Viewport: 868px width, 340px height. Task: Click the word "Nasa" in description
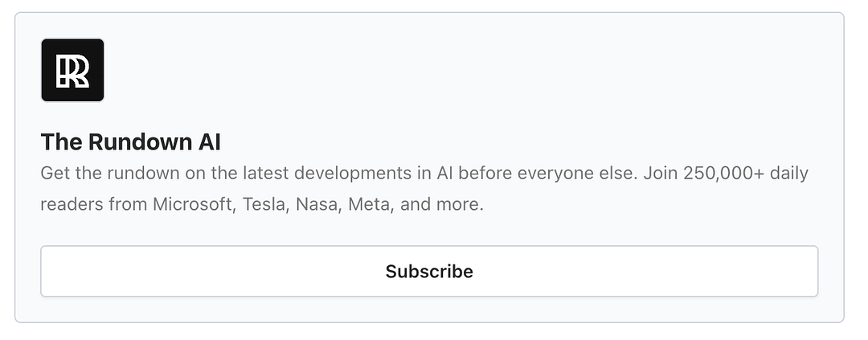coord(318,204)
